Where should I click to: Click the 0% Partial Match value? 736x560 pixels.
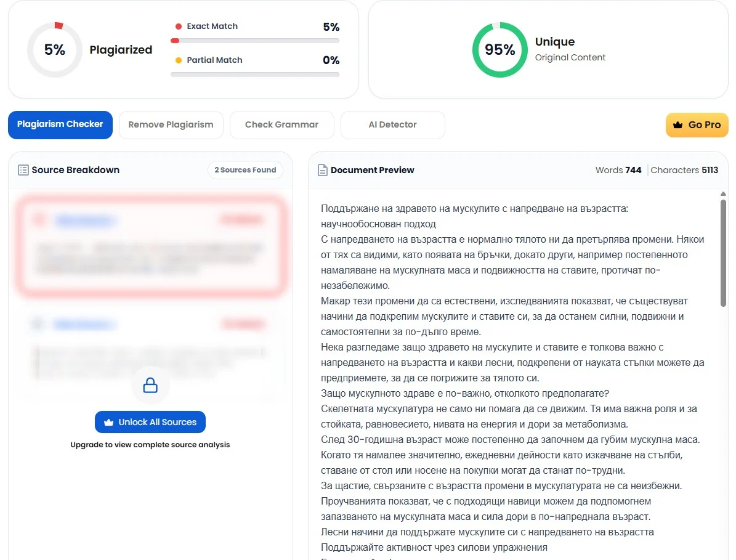(x=331, y=60)
